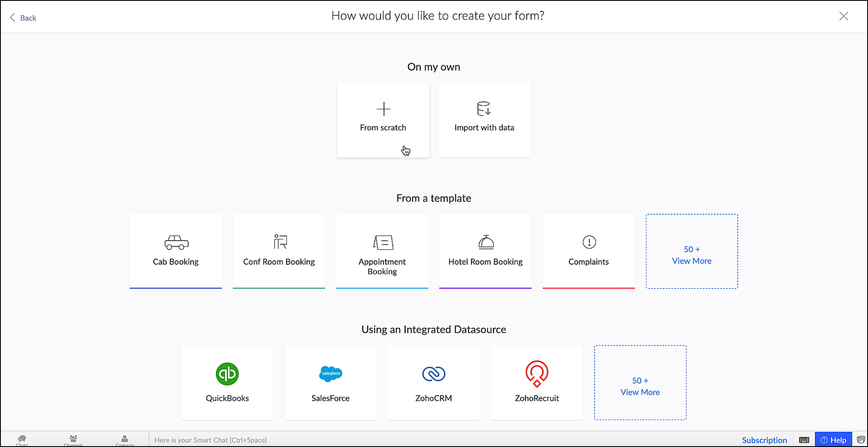This screenshot has width=868, height=447.
Task: Choose the Cab Booking car icon
Action: (176, 242)
